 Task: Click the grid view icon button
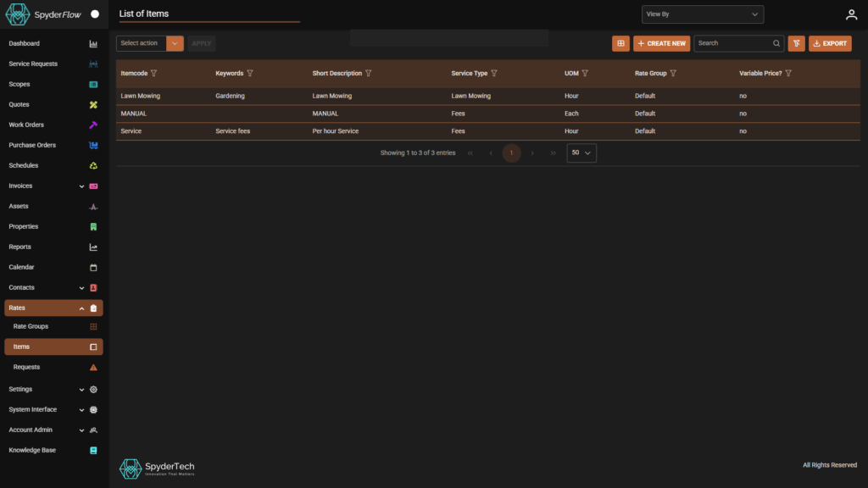(x=620, y=43)
